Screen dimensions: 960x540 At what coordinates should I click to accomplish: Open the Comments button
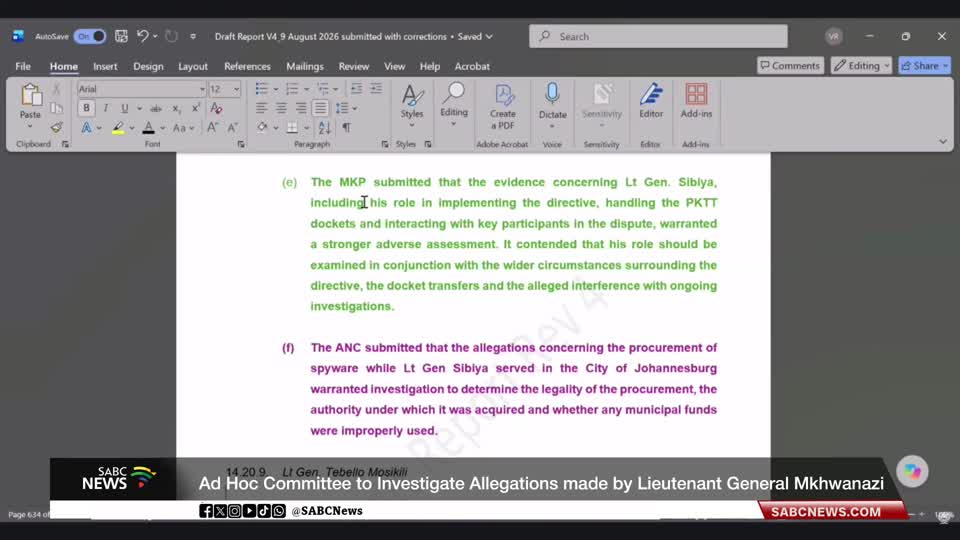point(790,66)
